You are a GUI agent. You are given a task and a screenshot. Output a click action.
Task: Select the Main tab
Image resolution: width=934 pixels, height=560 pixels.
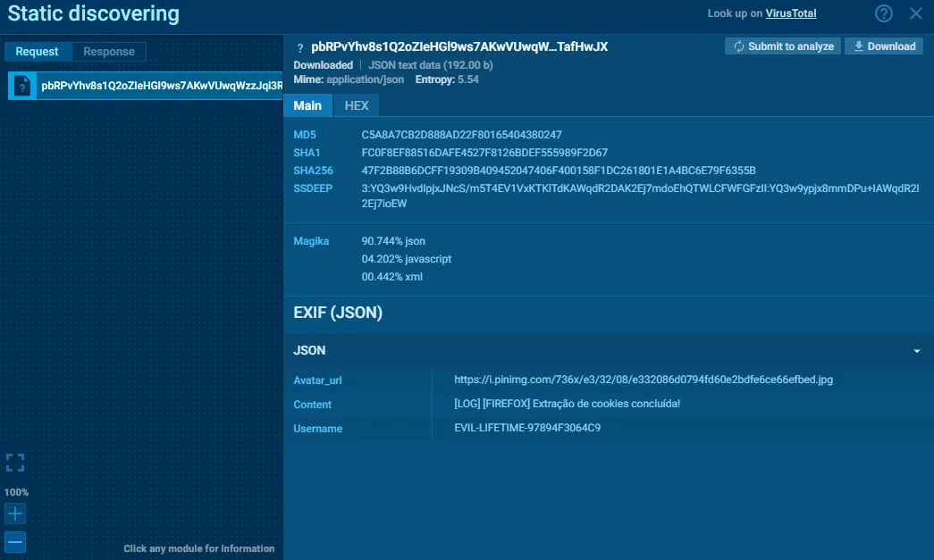tap(307, 105)
